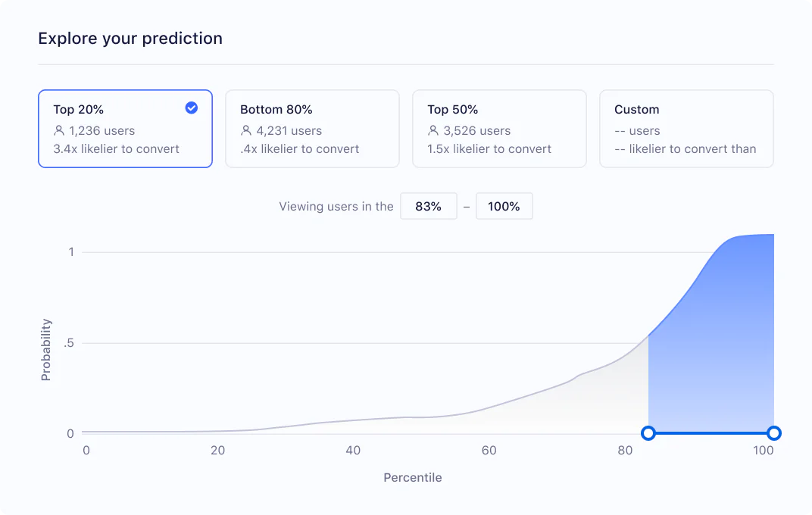Click the user icon beside 4,231 users
The height and width of the screenshot is (515, 812).
click(246, 130)
